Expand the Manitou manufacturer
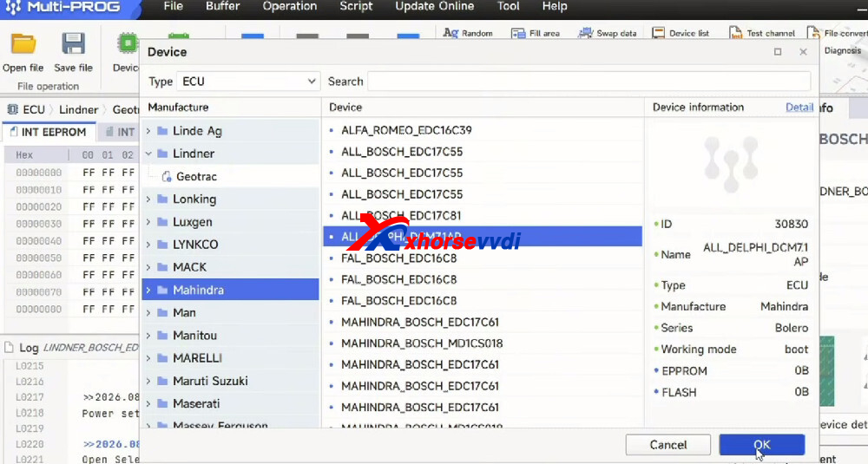This screenshot has height=464, width=868. 148,335
